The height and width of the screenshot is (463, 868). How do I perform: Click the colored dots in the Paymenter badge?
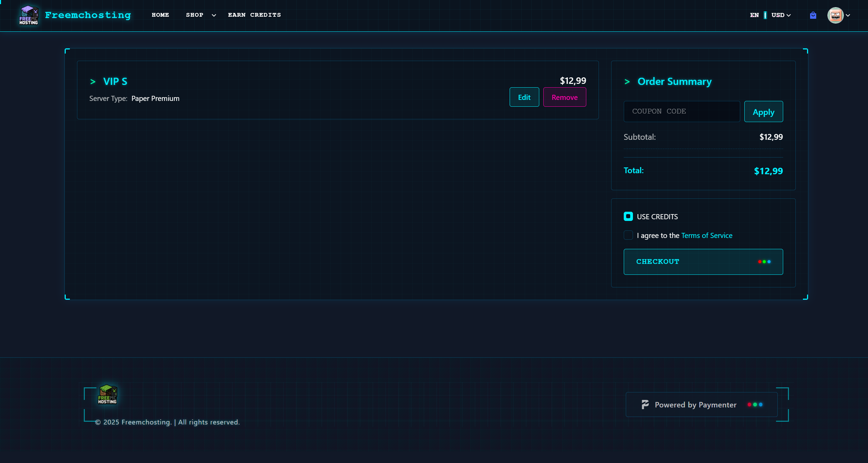click(x=755, y=405)
